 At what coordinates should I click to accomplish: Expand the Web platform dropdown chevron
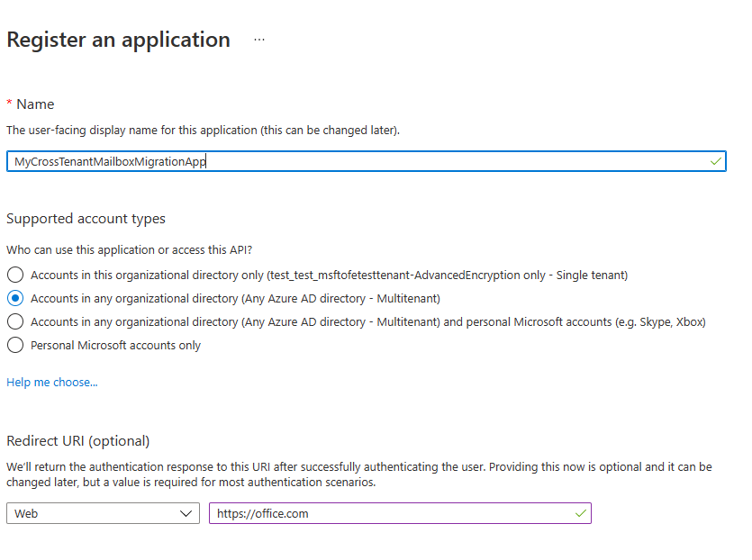(x=186, y=513)
